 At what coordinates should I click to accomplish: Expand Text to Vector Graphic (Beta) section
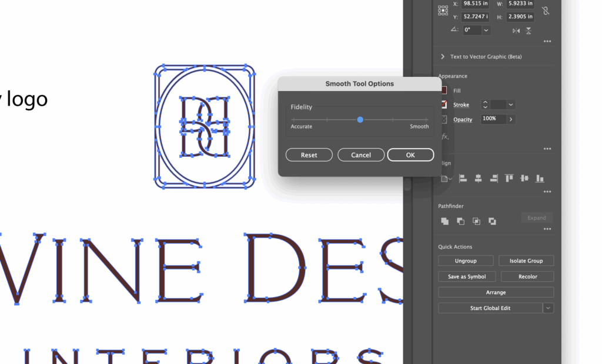(443, 57)
